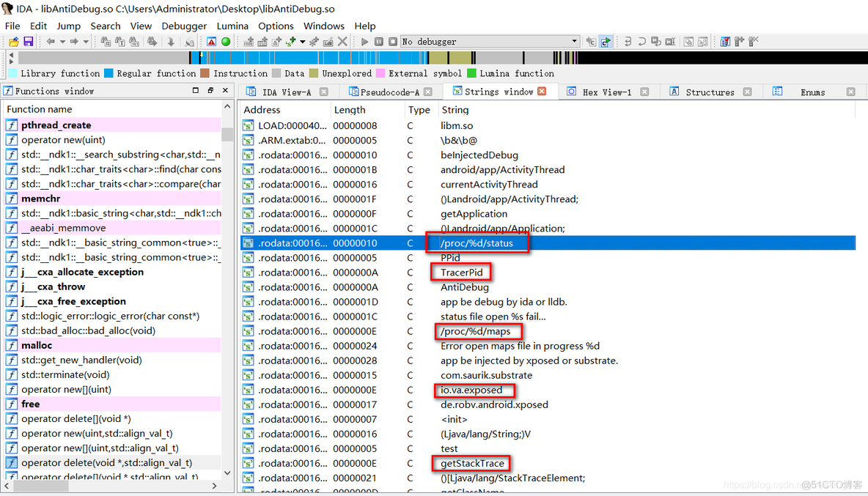The width and height of the screenshot is (868, 496).
Task: Jump back with the left arrow icon
Action: tap(51, 42)
